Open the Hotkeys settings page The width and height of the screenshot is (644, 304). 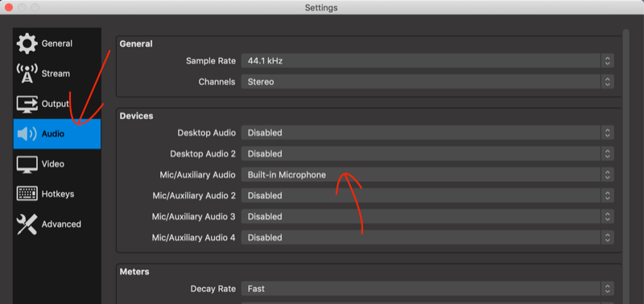[56, 194]
